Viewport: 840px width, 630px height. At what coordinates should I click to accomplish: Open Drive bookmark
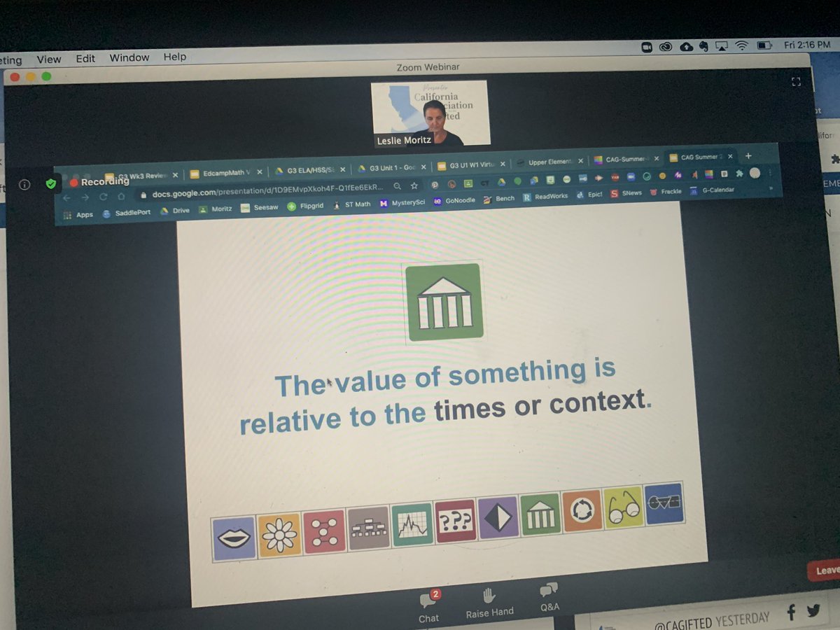coord(175,210)
